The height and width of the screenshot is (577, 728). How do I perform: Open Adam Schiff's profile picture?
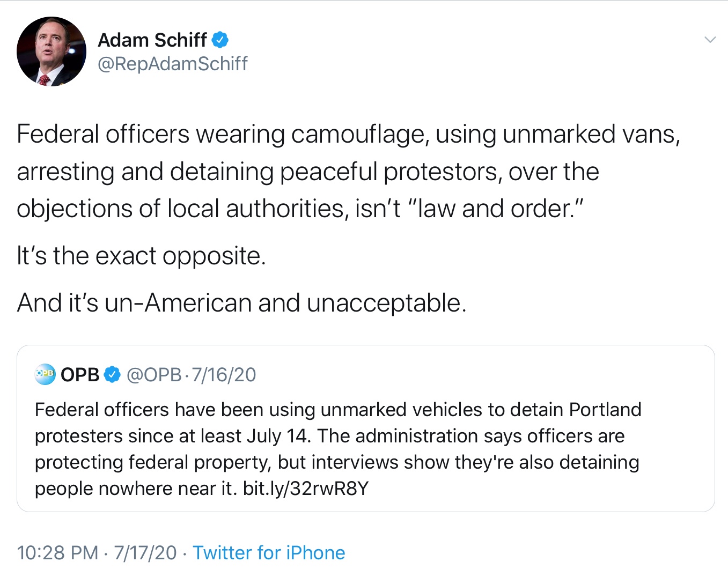point(52,51)
